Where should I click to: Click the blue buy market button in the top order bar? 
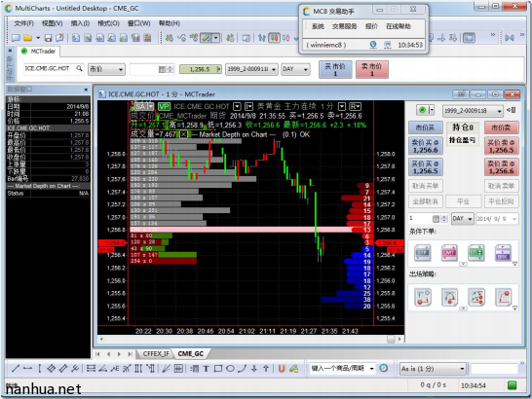point(335,69)
